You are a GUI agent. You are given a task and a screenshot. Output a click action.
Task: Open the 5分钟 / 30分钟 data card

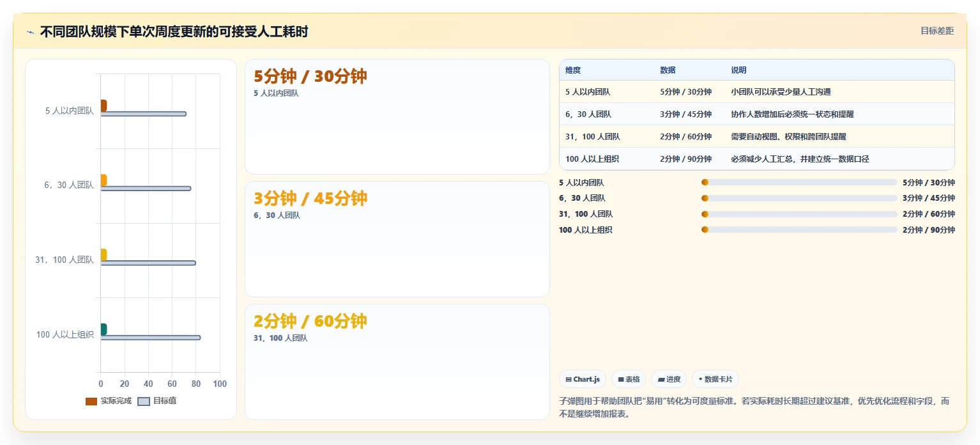(x=397, y=116)
